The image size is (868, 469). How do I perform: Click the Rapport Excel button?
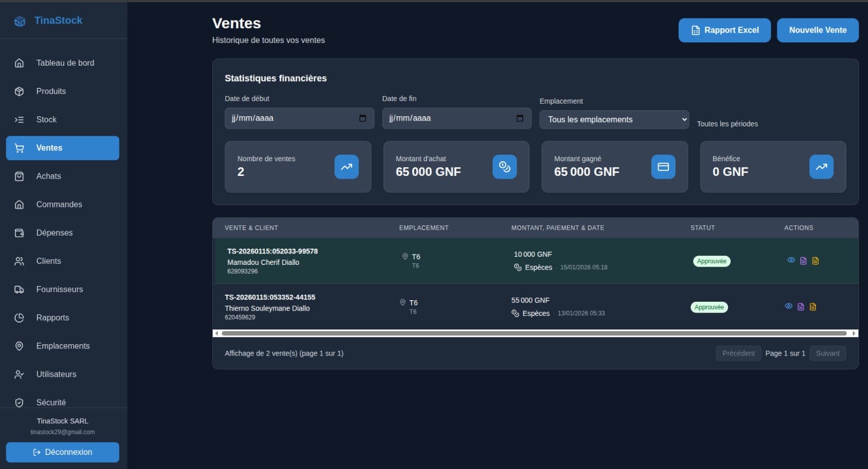click(x=724, y=30)
